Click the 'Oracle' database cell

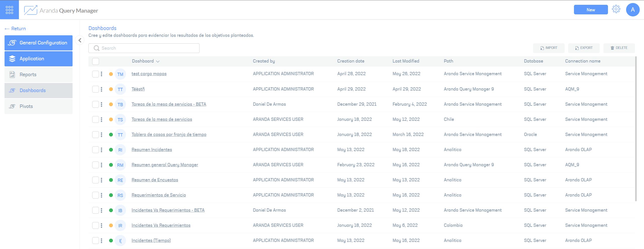pyautogui.click(x=530, y=134)
